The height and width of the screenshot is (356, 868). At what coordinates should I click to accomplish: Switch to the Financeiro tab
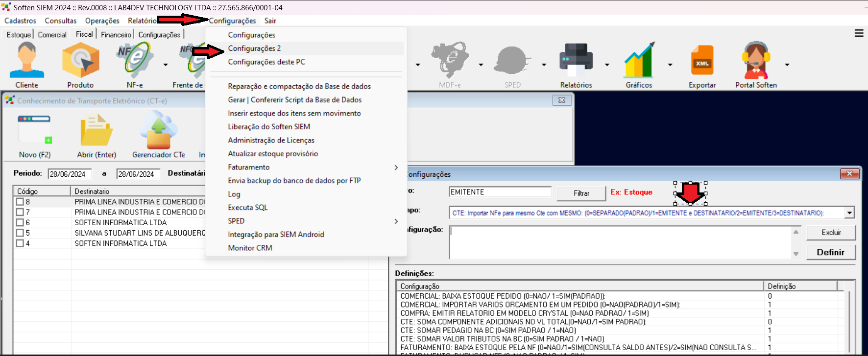point(116,35)
